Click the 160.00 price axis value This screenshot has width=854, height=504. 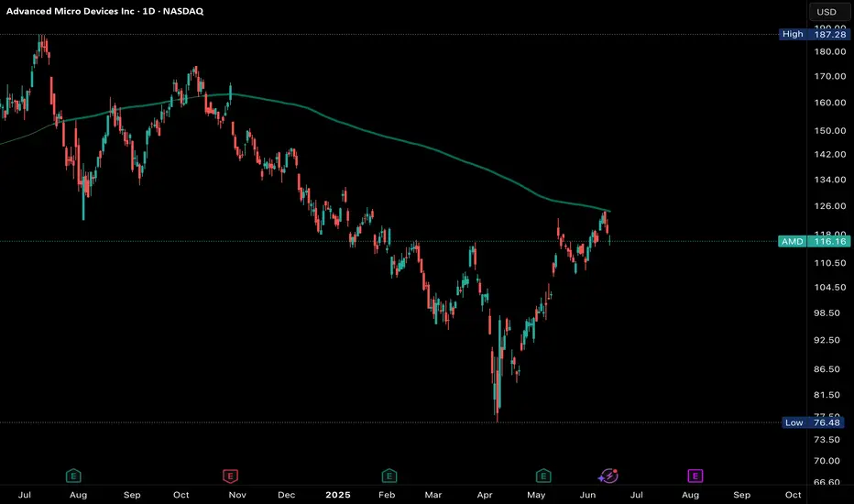tap(830, 103)
